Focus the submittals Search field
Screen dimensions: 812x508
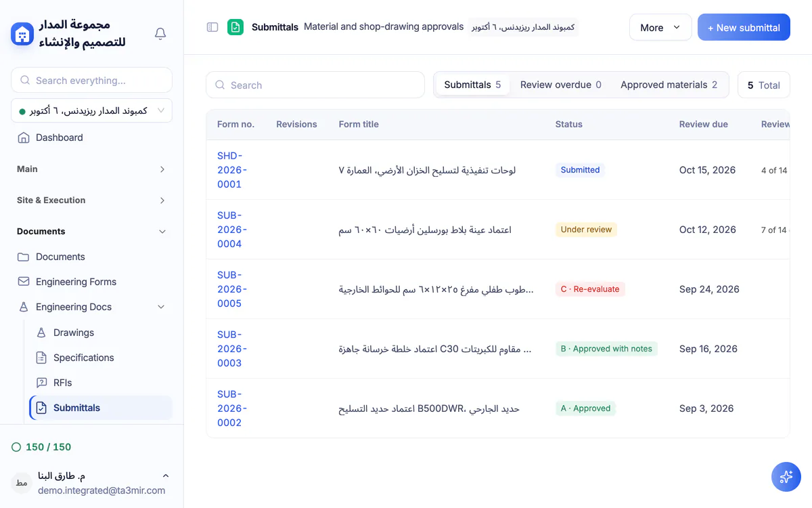click(x=315, y=85)
